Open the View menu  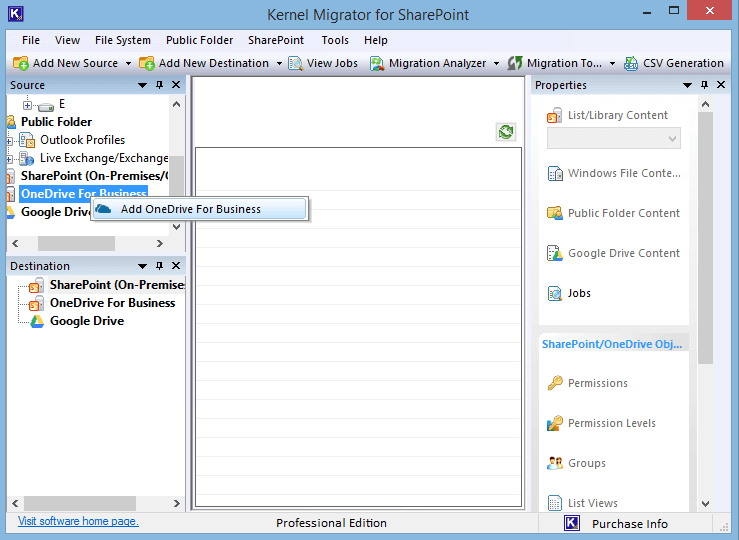tap(67, 41)
